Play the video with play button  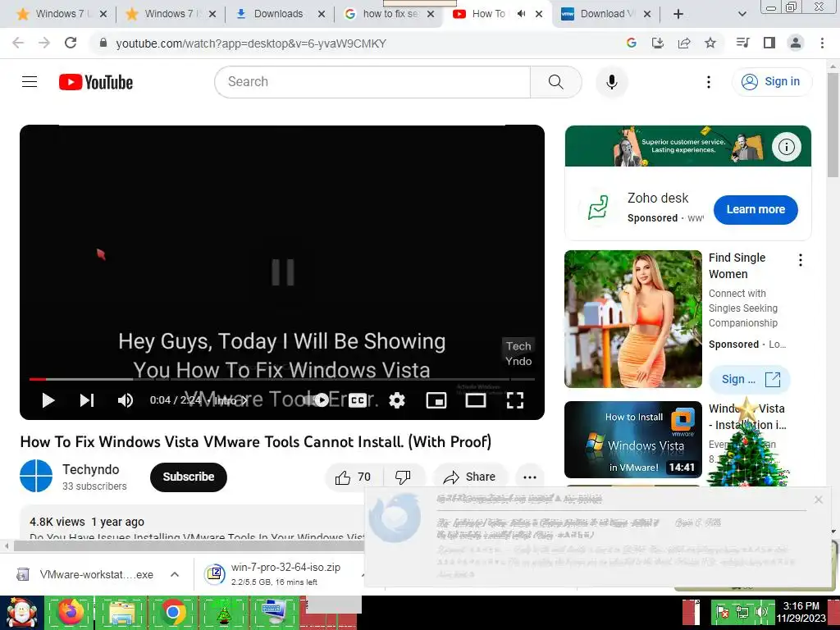[48, 400]
